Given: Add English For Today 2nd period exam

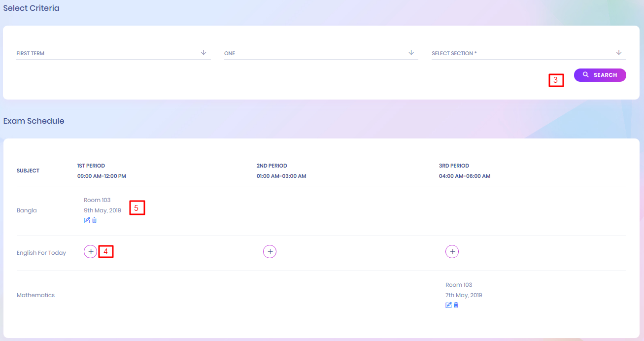Looking at the screenshot, I should [x=270, y=252].
